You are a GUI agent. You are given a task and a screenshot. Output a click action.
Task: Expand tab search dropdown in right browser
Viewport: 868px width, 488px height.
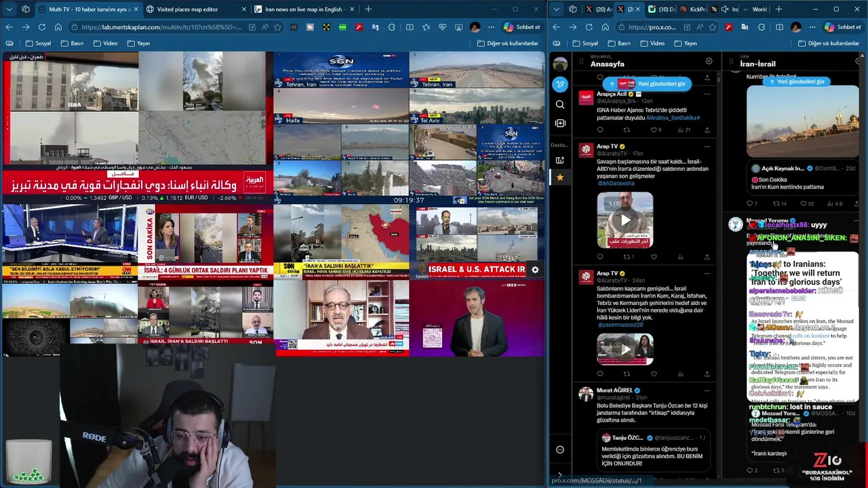pos(556,9)
